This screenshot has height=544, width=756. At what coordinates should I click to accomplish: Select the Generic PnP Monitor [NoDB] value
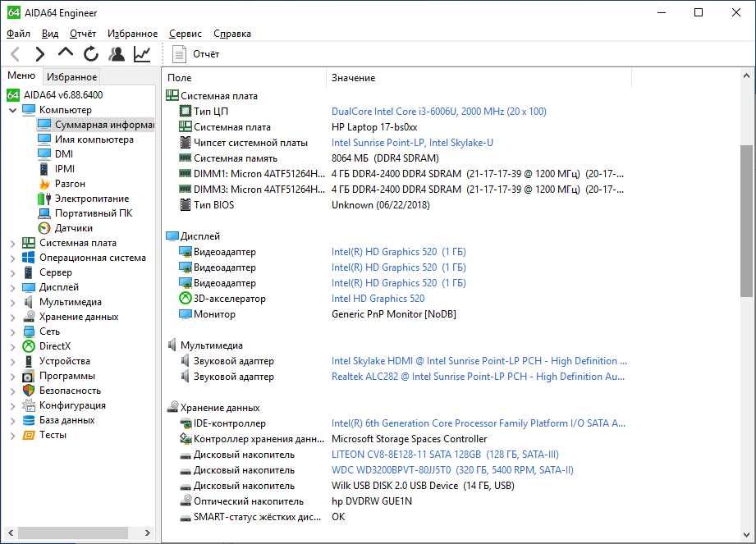(394, 314)
